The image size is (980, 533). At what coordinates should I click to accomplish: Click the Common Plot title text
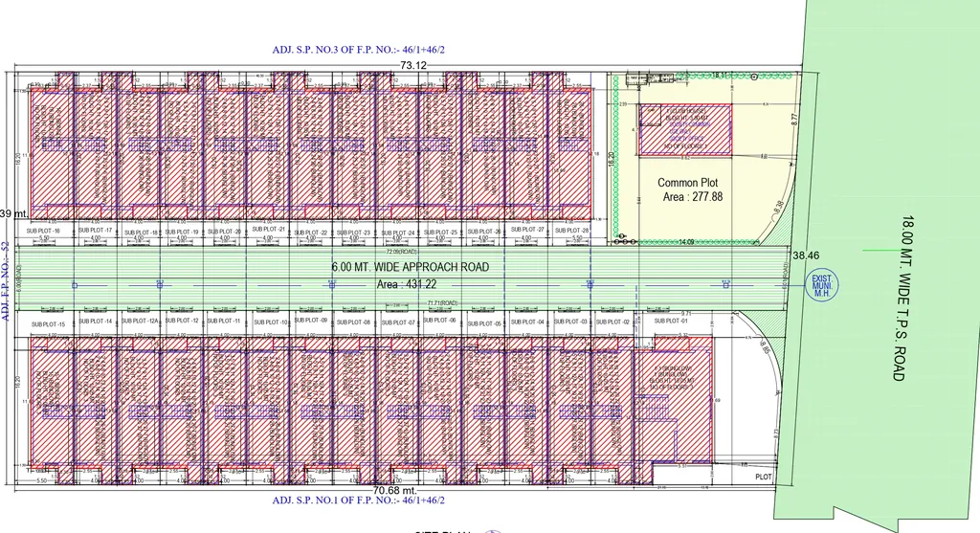click(687, 183)
